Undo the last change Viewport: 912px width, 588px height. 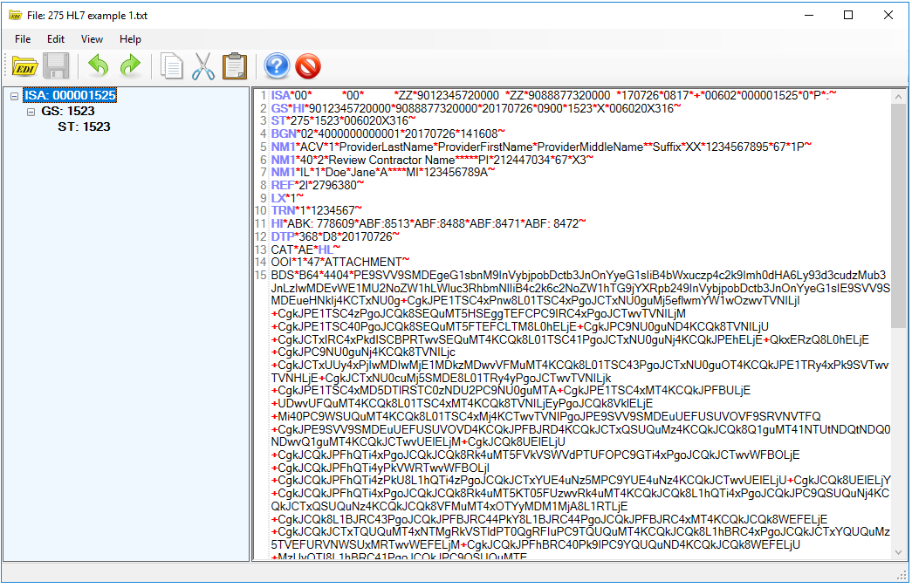[98, 65]
